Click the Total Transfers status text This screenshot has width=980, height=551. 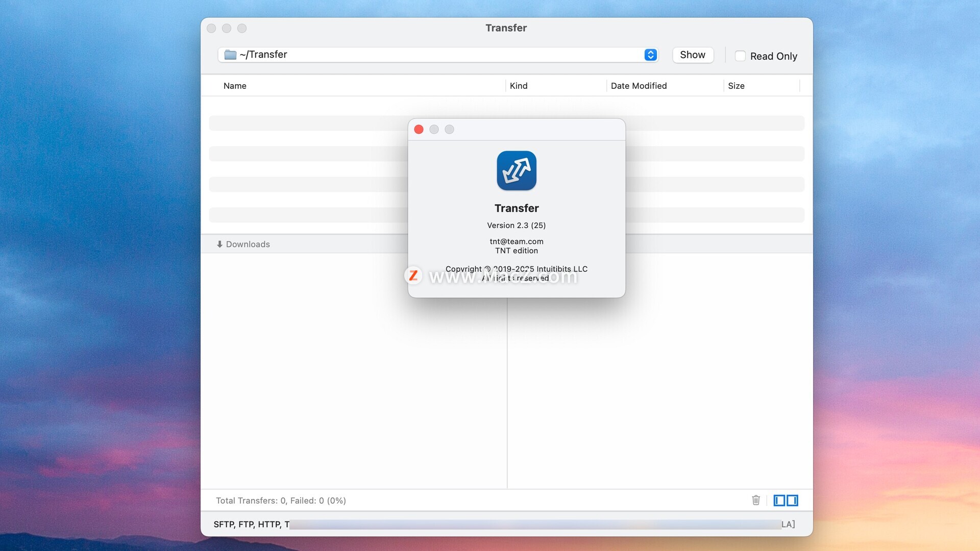click(281, 500)
